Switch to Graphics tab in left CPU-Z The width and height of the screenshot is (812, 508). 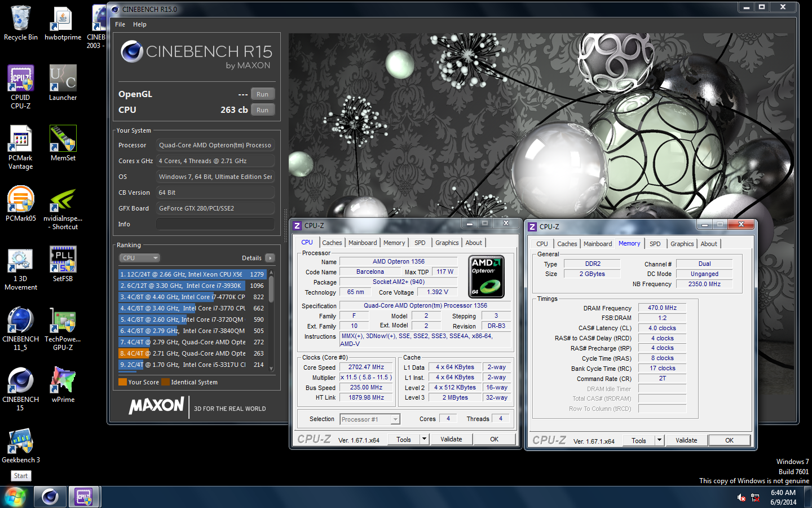coord(447,243)
